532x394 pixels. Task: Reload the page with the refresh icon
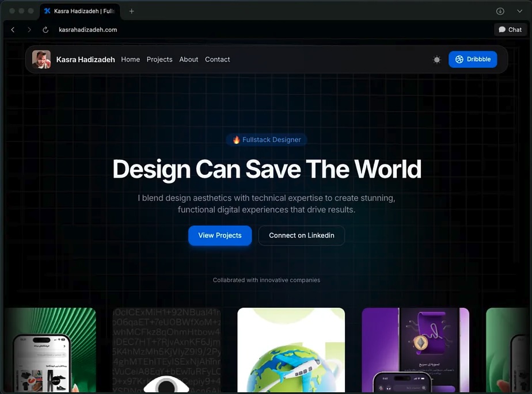coord(45,29)
